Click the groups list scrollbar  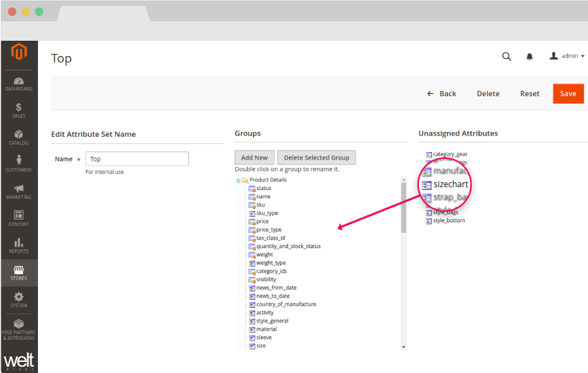click(x=404, y=207)
